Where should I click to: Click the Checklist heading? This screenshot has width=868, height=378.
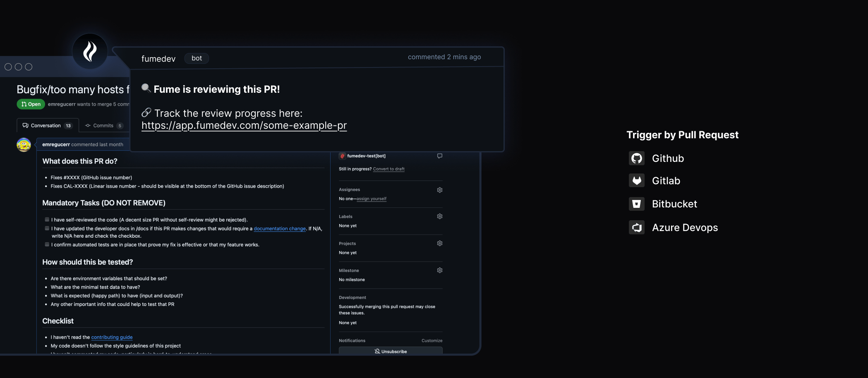coord(58,321)
